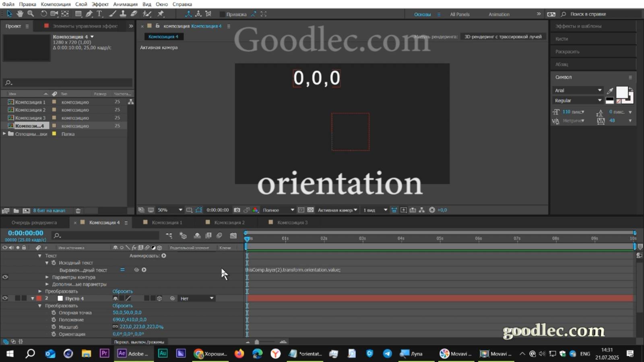Select the Horizontal Type tool
The height and width of the screenshot is (362, 644).
click(99, 14)
